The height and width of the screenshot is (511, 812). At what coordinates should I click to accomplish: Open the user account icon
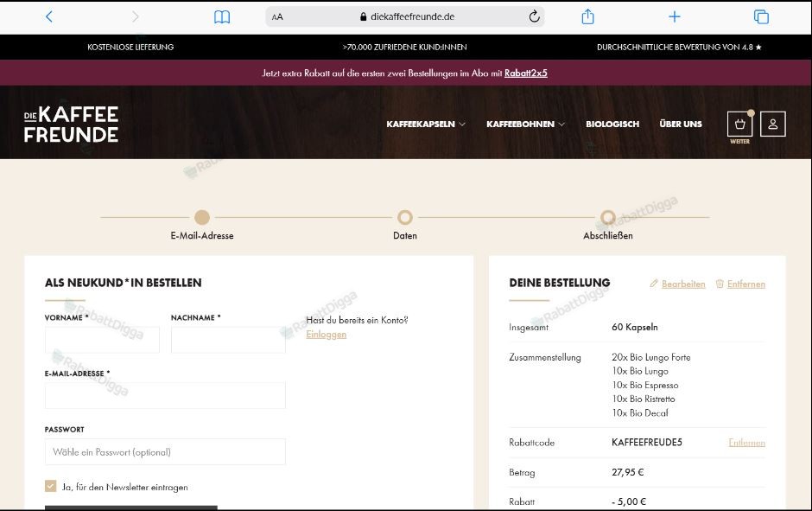coord(772,125)
